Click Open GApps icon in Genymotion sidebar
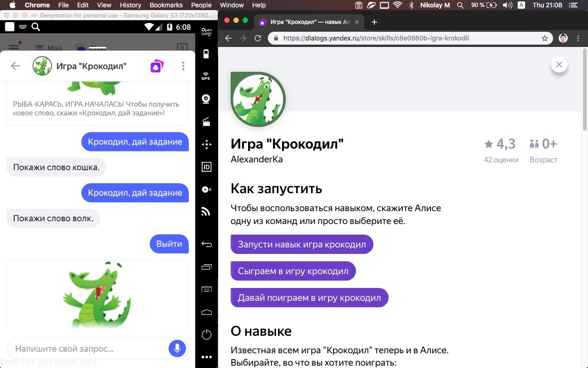588x368 pixels. point(206,32)
